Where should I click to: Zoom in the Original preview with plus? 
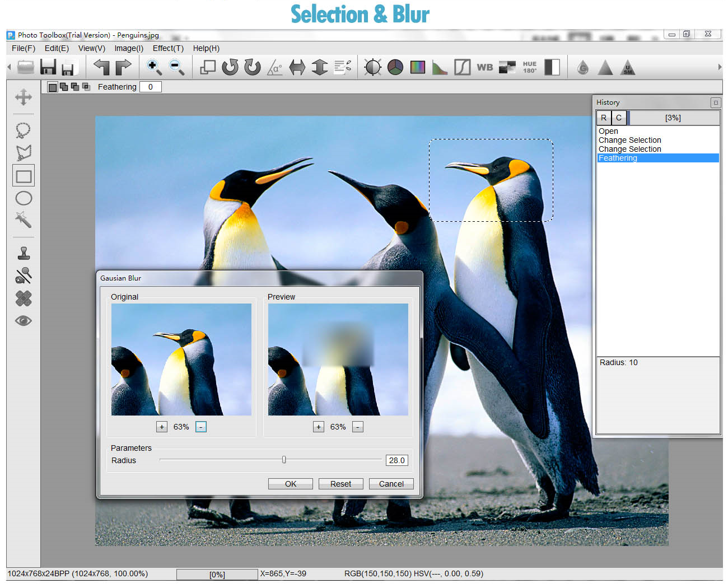coord(162,427)
